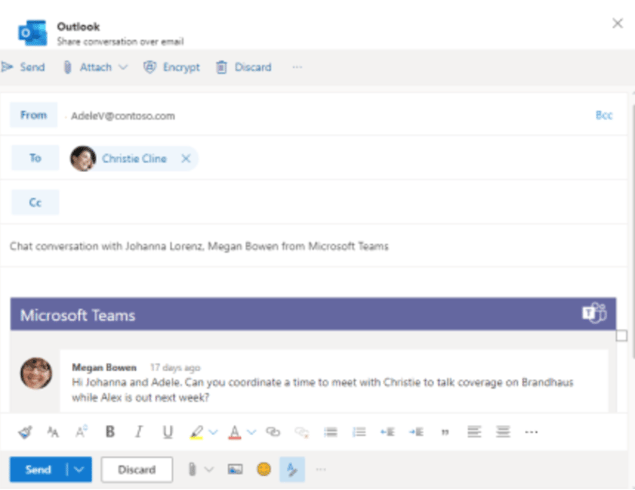
Task: Click Christie Cline's avatar picture
Action: coord(83,158)
